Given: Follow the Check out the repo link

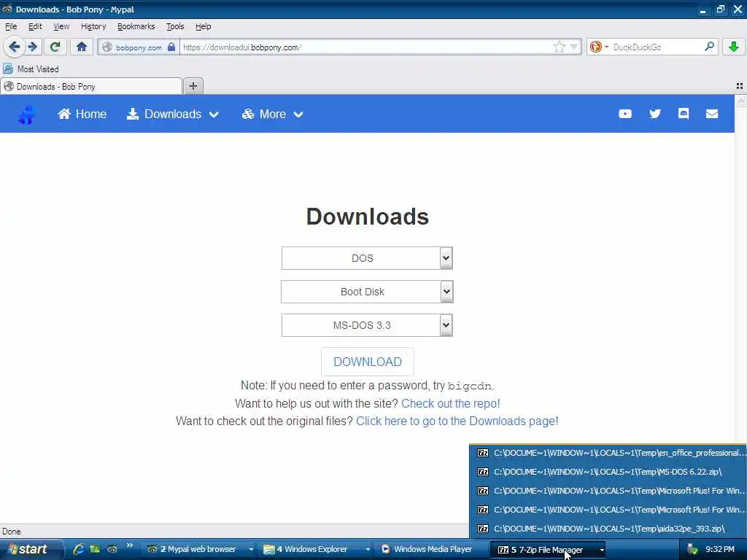Looking at the screenshot, I should tap(450, 404).
